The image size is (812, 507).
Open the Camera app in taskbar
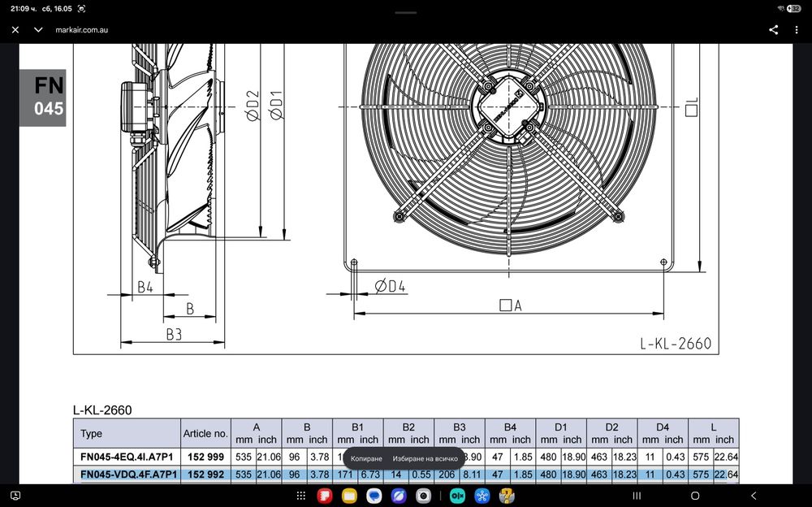tap(424, 496)
